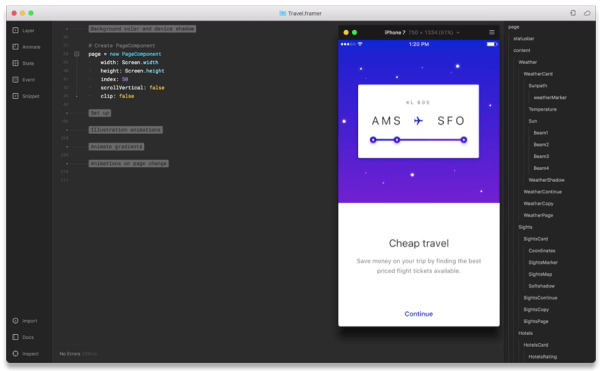Screen dimensions: 600x371
Task: Collapse the PageComponent code block fold marker
Action: (77, 54)
